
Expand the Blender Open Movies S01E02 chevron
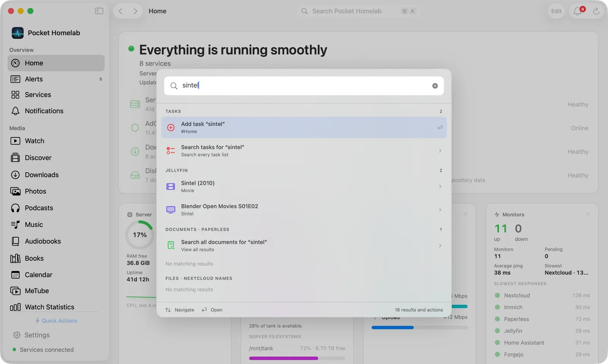(x=440, y=210)
